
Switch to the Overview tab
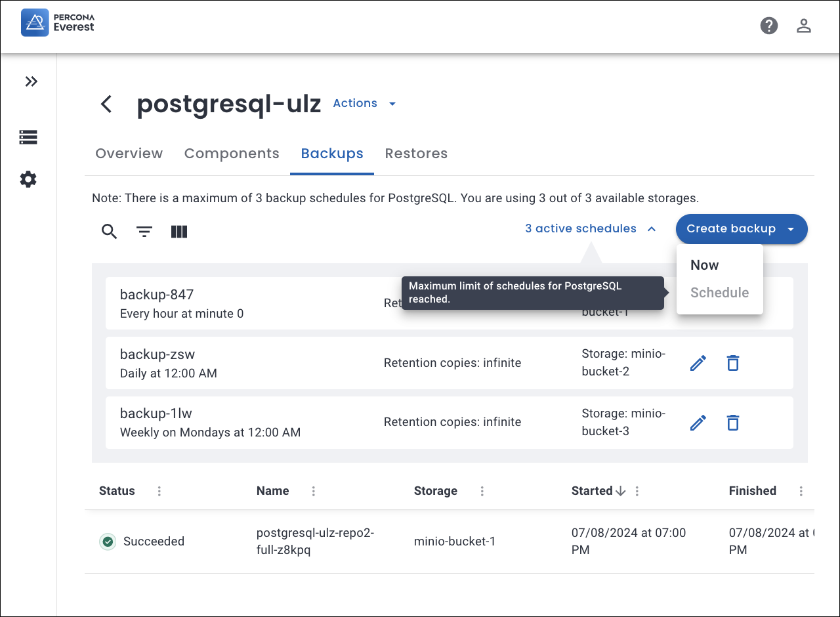point(129,154)
